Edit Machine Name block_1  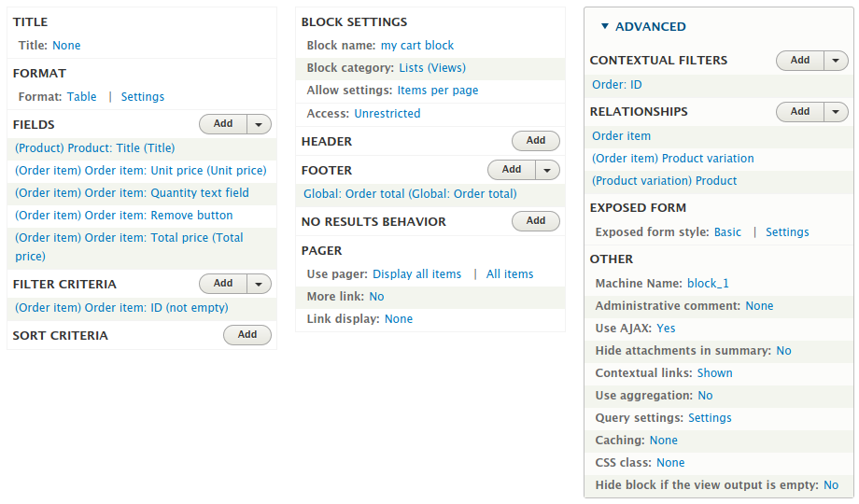click(x=708, y=283)
